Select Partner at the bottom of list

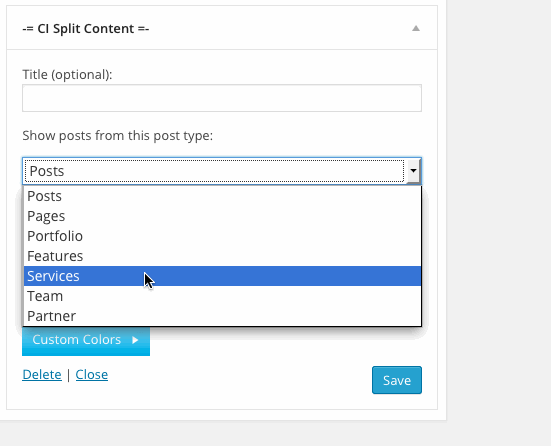click(222, 316)
